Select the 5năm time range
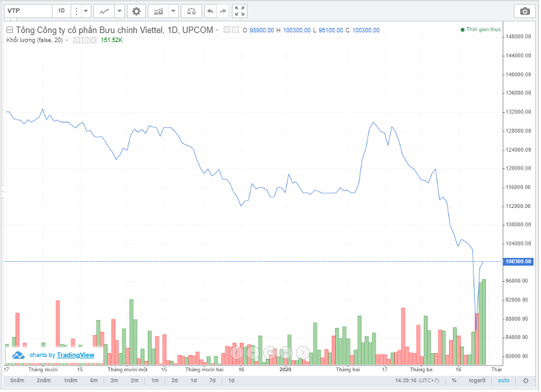This screenshot has width=541, height=392. (17, 380)
